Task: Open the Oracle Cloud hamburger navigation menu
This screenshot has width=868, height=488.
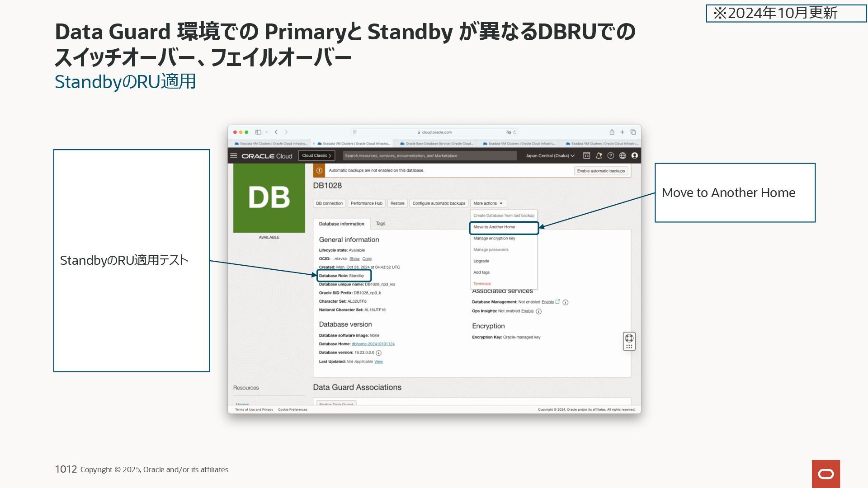Action: pos(234,155)
